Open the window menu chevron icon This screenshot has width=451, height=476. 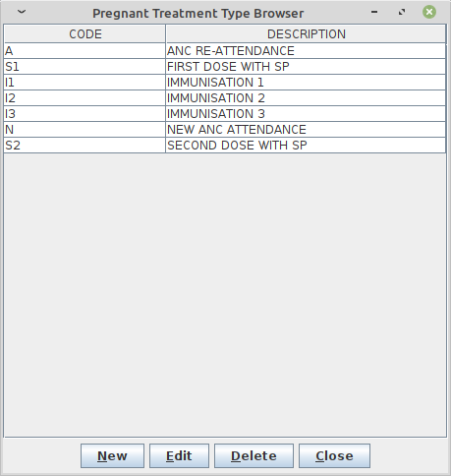[22, 12]
